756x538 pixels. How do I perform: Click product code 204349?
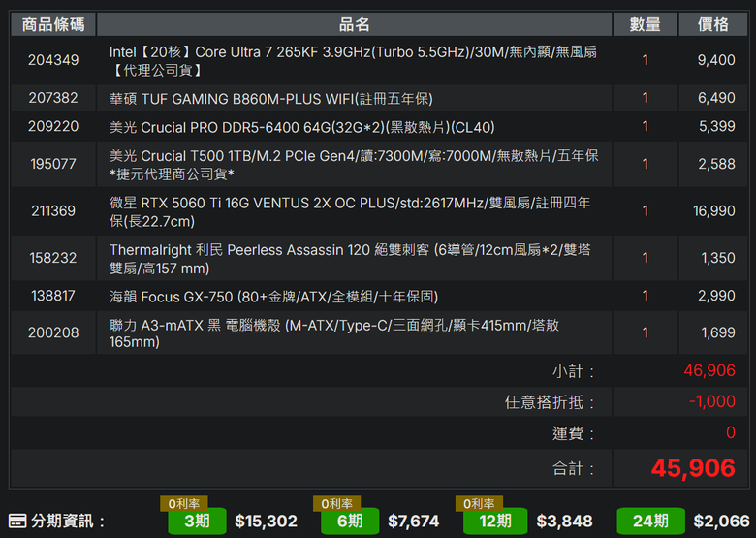[x=53, y=60]
